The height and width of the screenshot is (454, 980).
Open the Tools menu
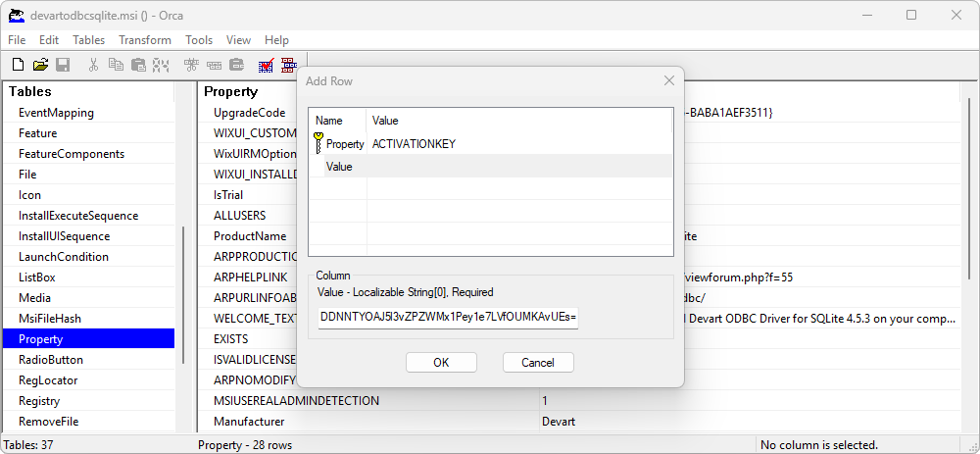coord(199,40)
